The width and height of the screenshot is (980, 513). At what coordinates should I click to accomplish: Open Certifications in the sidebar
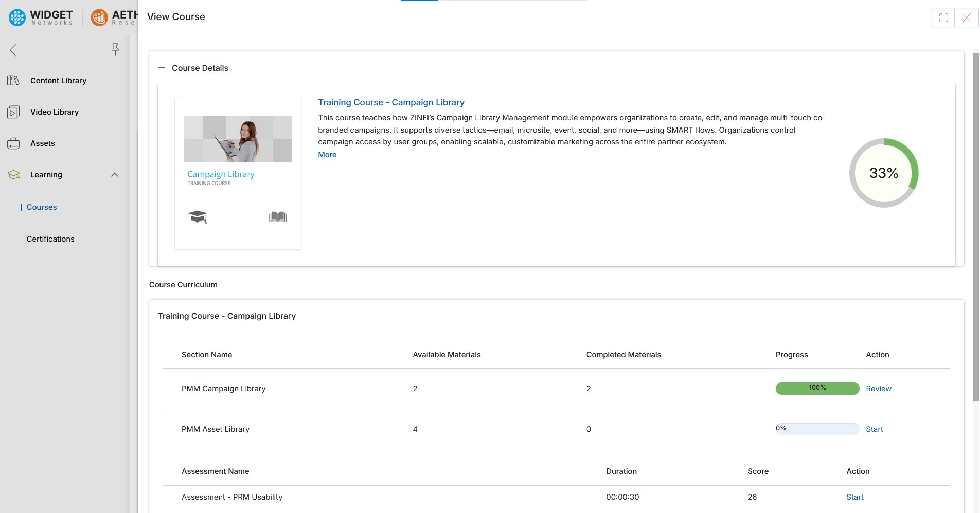(50, 239)
